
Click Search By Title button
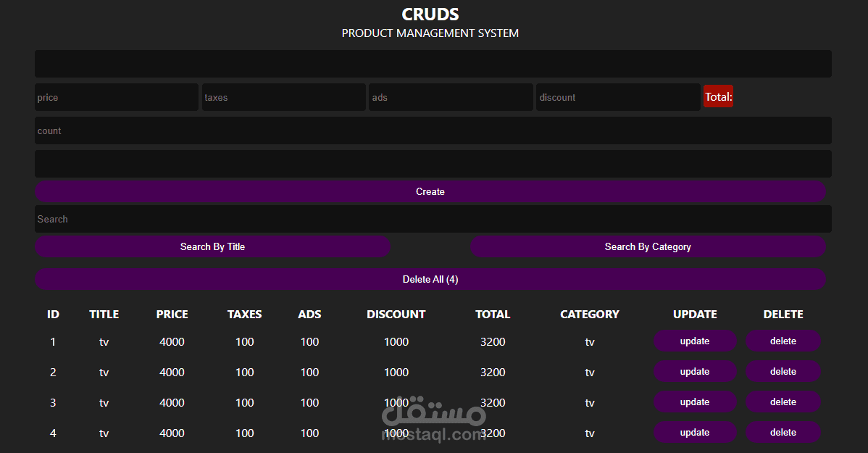tap(212, 246)
